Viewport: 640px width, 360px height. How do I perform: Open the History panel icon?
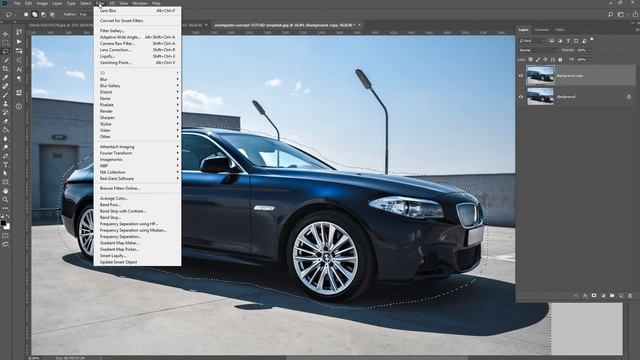(19, 32)
